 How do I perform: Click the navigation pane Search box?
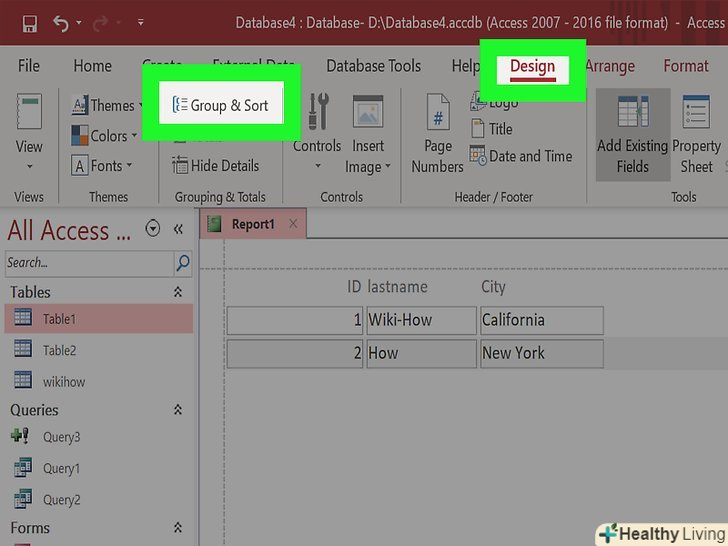point(89,263)
